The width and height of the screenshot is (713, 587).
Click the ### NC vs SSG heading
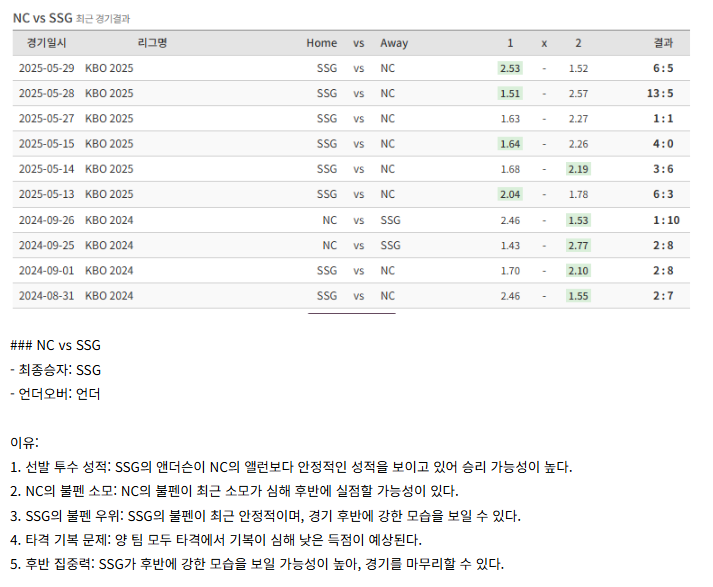click(x=55, y=345)
